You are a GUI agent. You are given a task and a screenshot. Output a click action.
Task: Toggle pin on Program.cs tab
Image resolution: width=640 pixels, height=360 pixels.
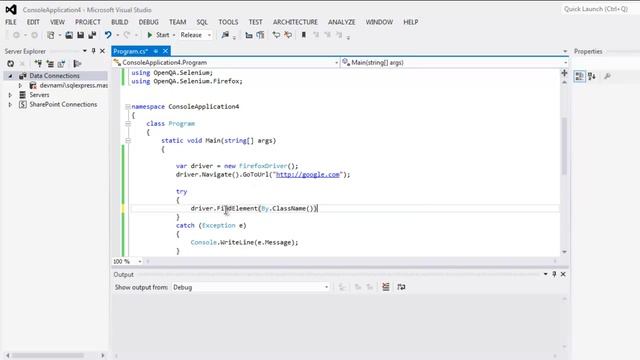pos(156,51)
